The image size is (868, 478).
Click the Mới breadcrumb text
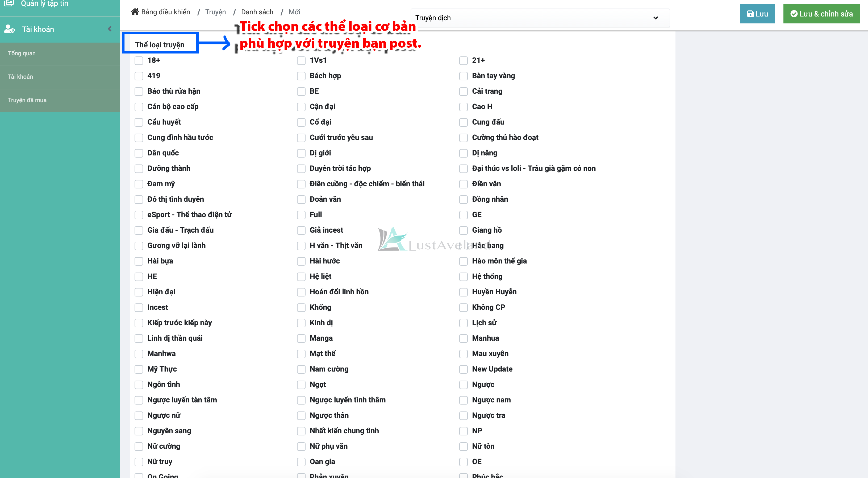tap(294, 12)
